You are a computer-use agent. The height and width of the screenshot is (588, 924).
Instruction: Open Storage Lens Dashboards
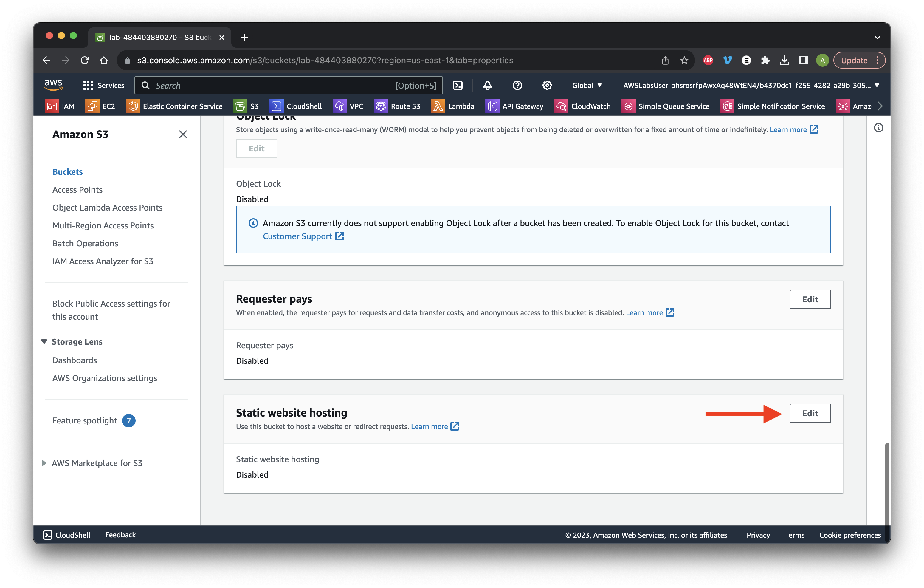point(75,360)
